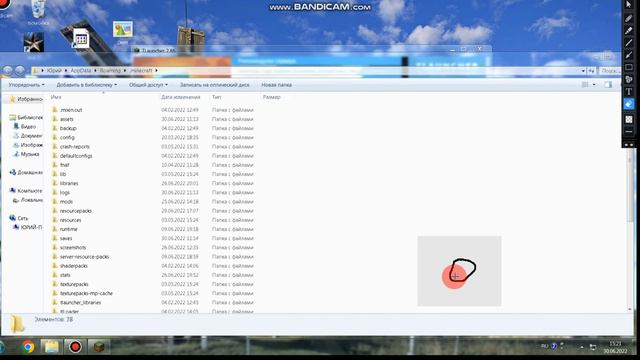Click the Explorer search input field
640x360 pixels.
click(x=610, y=71)
